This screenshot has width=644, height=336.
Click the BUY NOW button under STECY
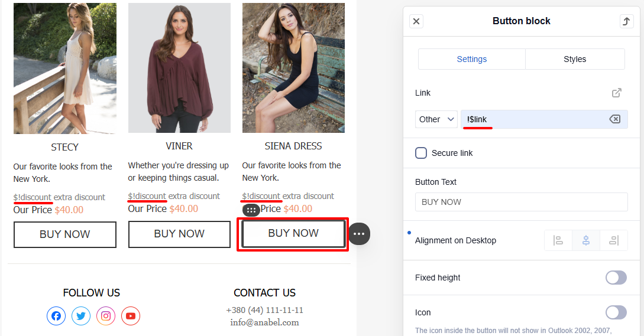pos(65,234)
